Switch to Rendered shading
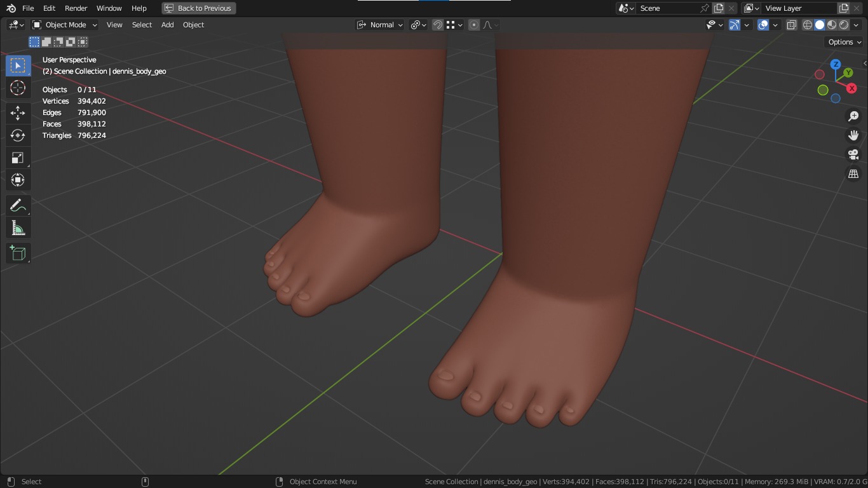The image size is (868, 488). tap(844, 25)
